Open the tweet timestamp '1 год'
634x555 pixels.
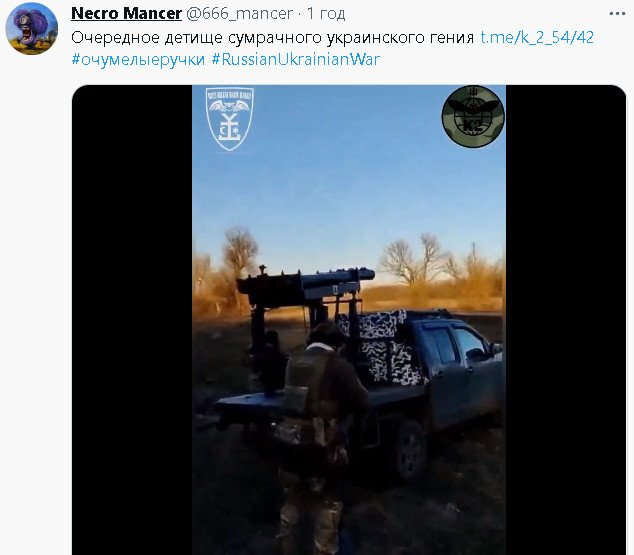coord(326,14)
